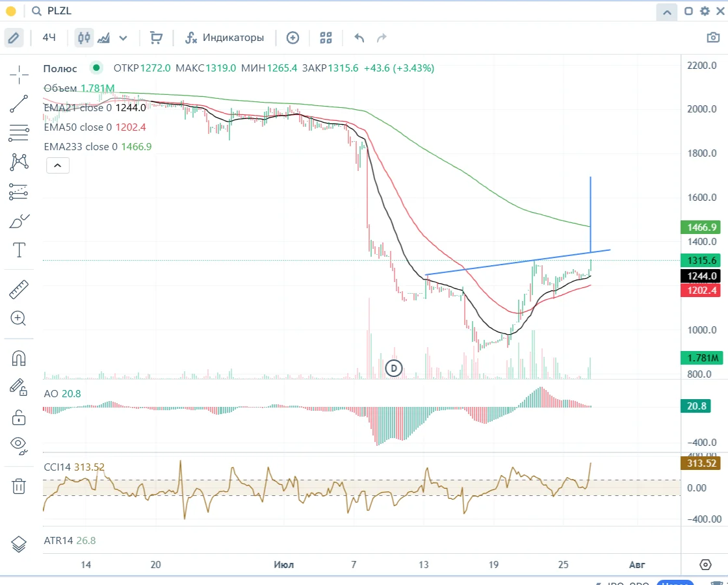Open the brush drawing tool

19,222
